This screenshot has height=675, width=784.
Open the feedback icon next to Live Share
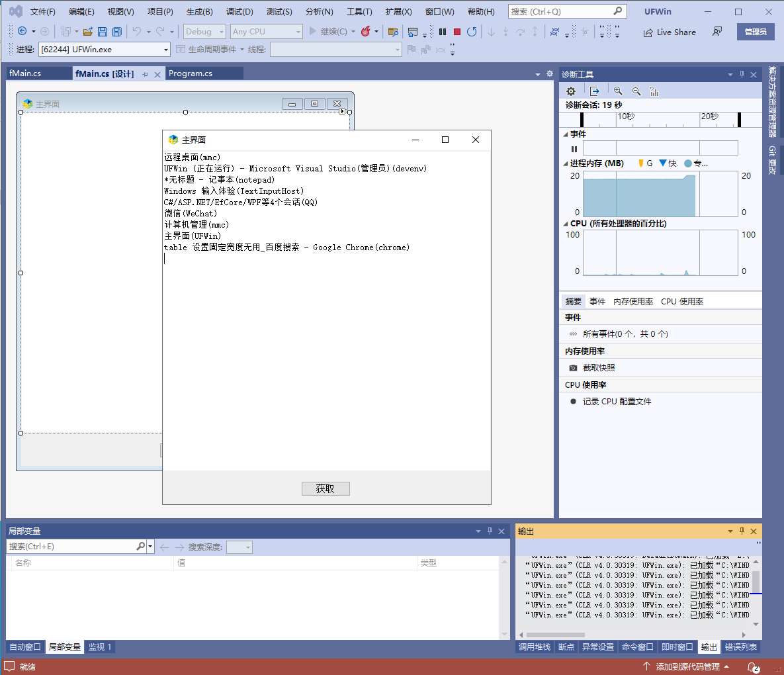tap(717, 32)
